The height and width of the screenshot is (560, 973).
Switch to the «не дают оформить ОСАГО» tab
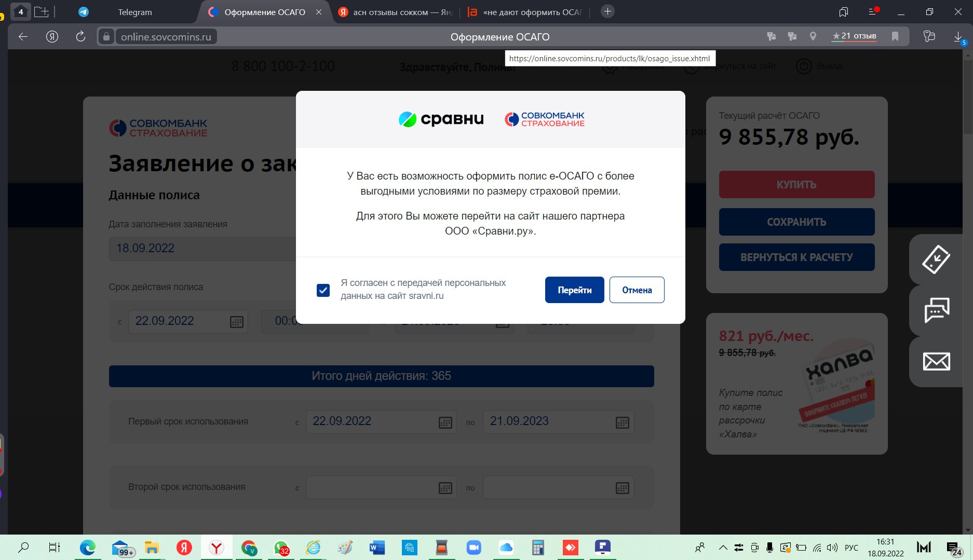click(525, 12)
